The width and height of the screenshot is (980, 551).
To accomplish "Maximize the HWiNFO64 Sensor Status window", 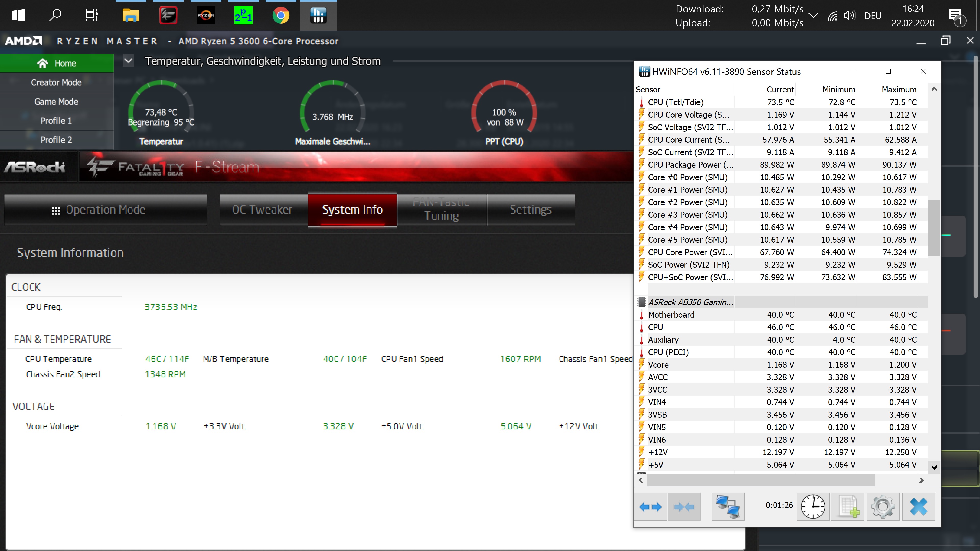I will tap(888, 71).
